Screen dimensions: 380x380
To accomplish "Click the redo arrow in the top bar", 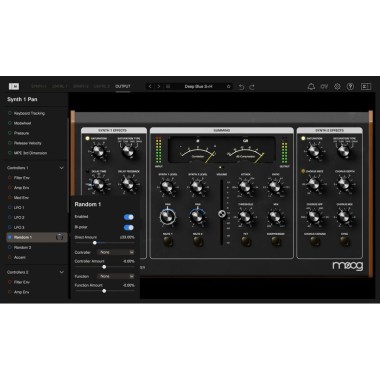I will pyautogui.click(x=252, y=87).
